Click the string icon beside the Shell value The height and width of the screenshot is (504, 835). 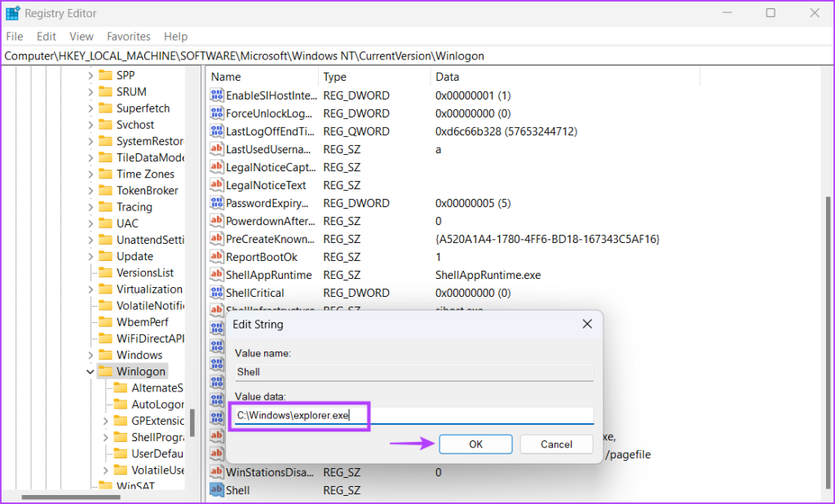(x=217, y=490)
